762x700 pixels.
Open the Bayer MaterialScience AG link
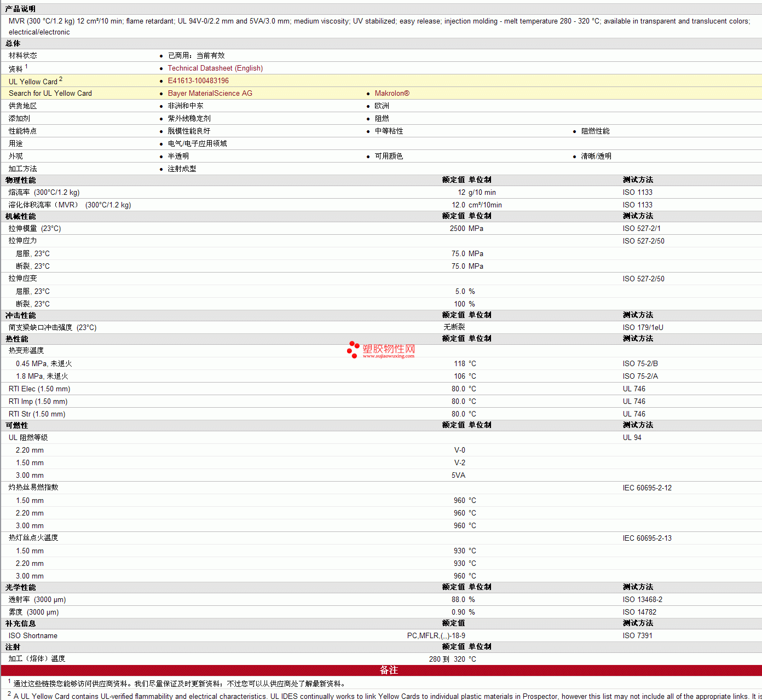click(210, 94)
